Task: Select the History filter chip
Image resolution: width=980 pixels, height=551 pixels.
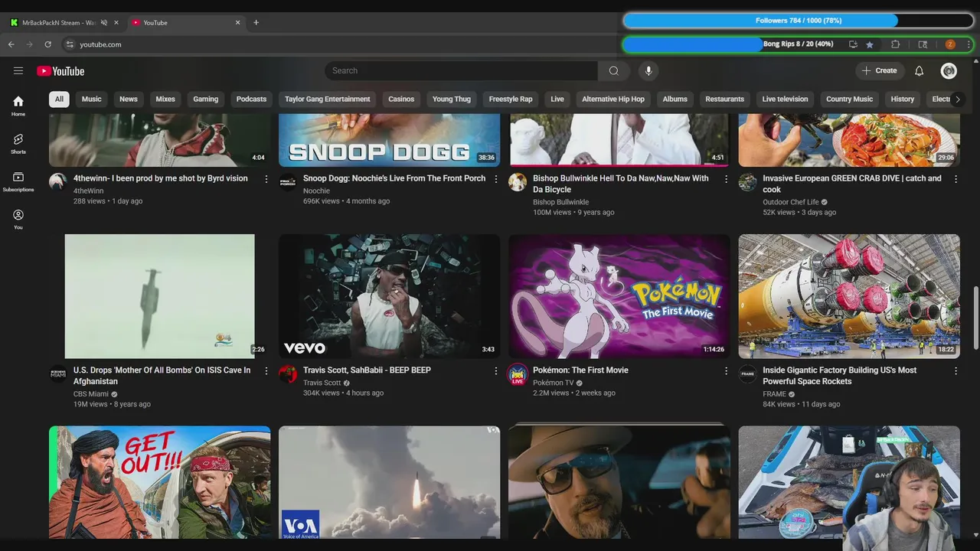Action: (x=903, y=99)
